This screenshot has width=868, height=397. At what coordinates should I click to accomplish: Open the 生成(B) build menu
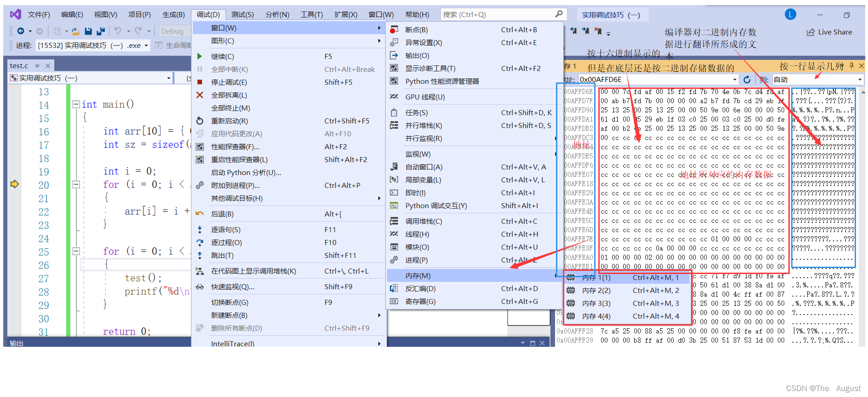pos(174,15)
